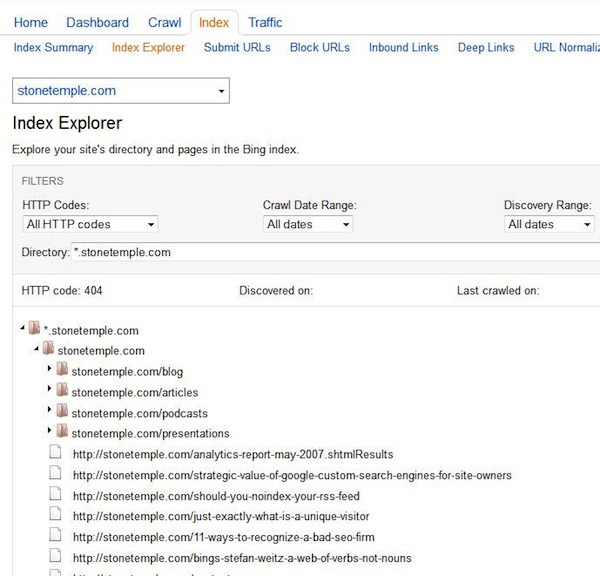Select the bings-stefan-weitz-a-web-of-verbs URL
Image resolution: width=600 pixels, height=576 pixels.
(242, 558)
